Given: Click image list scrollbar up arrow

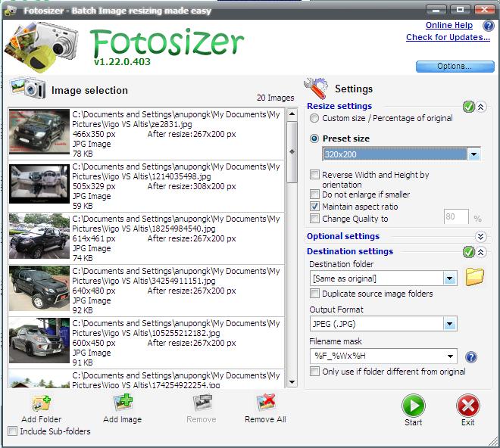Looking at the screenshot, I should 292,114.
